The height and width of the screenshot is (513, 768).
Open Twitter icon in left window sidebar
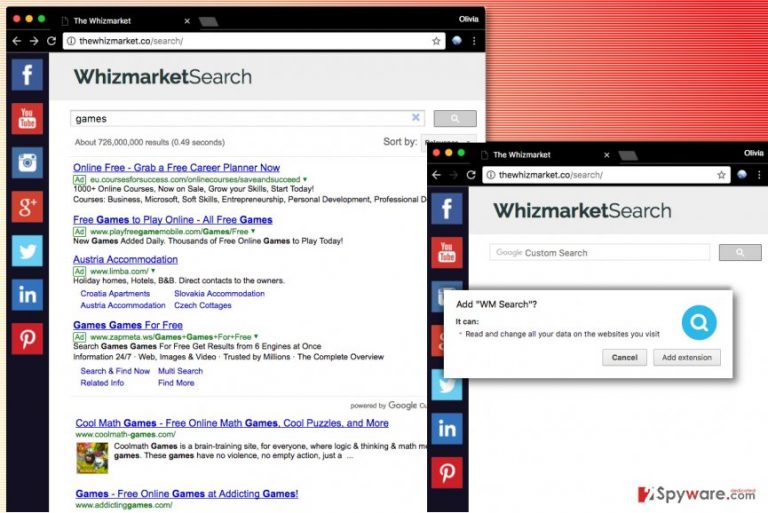(27, 250)
